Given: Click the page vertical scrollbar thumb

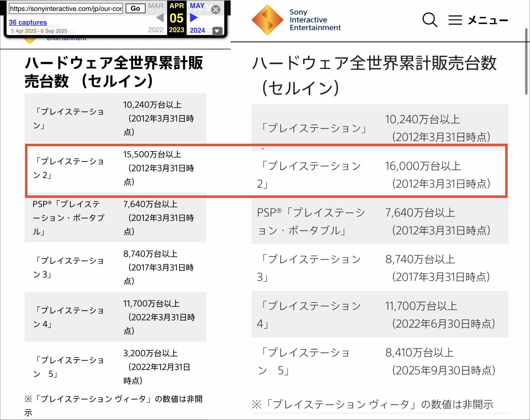Looking at the screenshot, I should click(x=526, y=61).
